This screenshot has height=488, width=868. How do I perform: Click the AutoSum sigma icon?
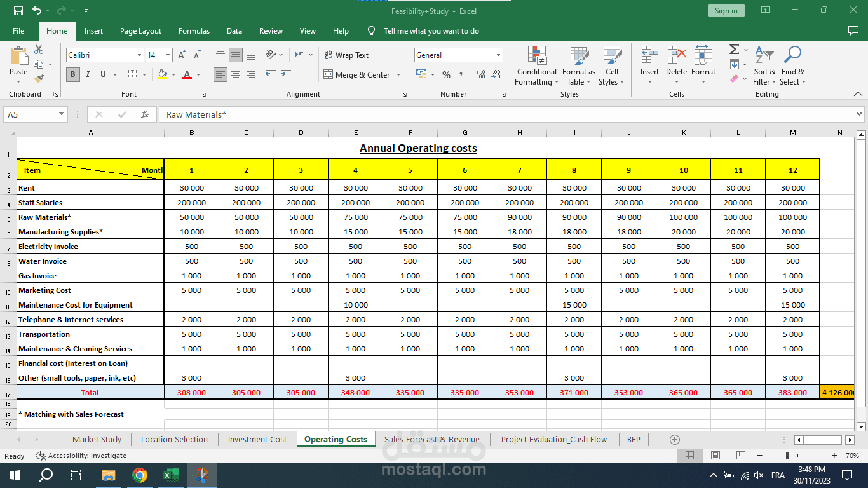[734, 50]
